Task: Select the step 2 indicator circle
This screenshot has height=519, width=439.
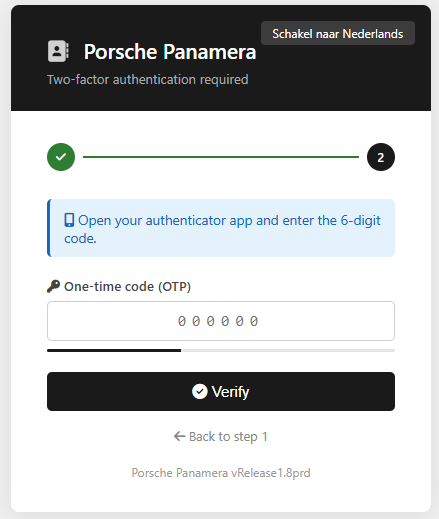Action: point(381,157)
